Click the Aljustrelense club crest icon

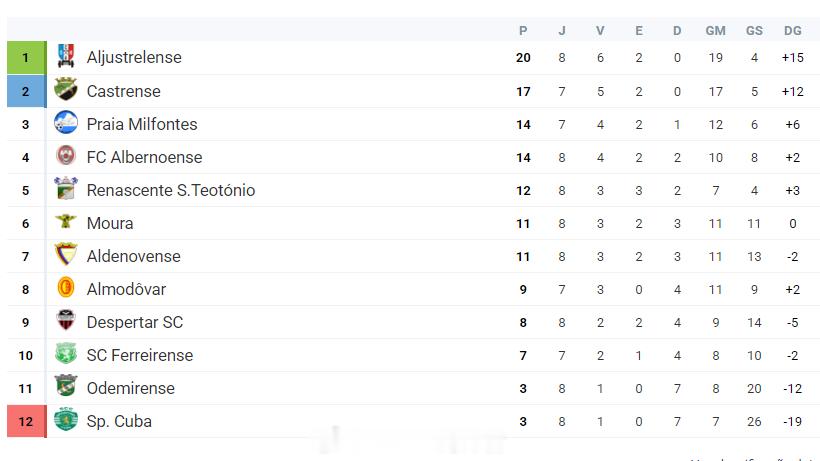(x=66, y=56)
